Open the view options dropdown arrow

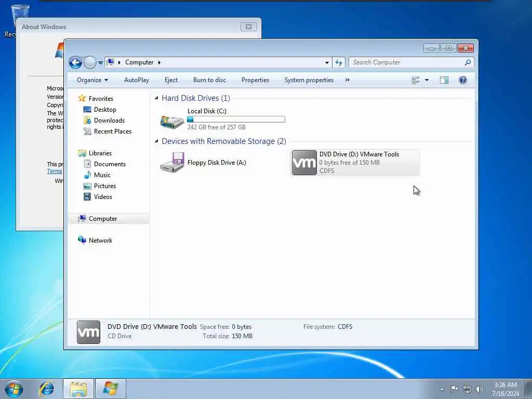[x=427, y=80]
